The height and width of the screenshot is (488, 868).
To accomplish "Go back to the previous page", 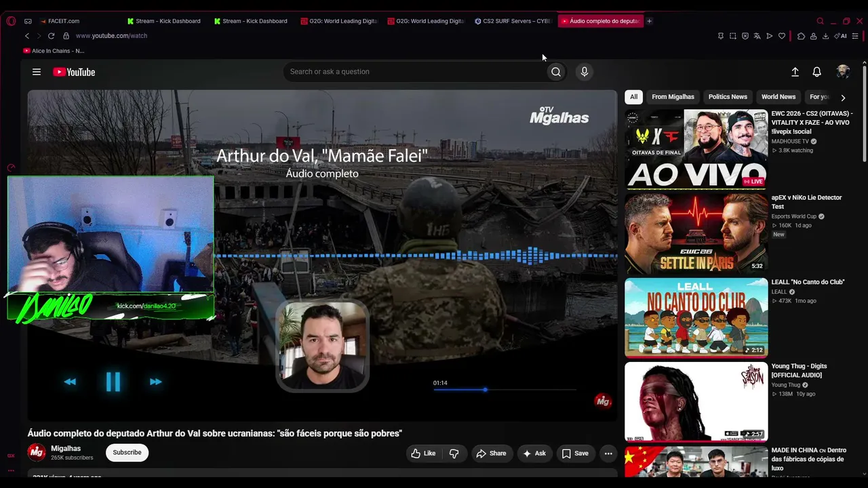I will [x=27, y=36].
